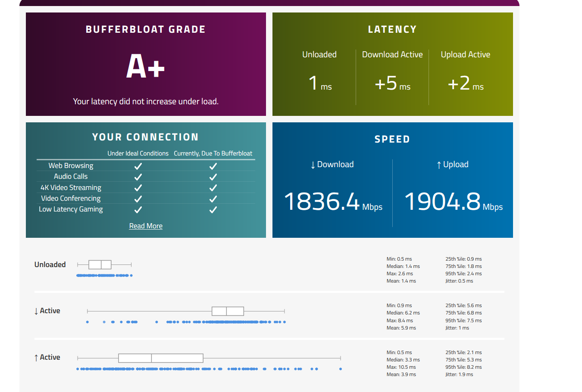This screenshot has height=392, width=582.
Task: Click the rightmost dot in upload Active scatter
Action: (x=341, y=369)
